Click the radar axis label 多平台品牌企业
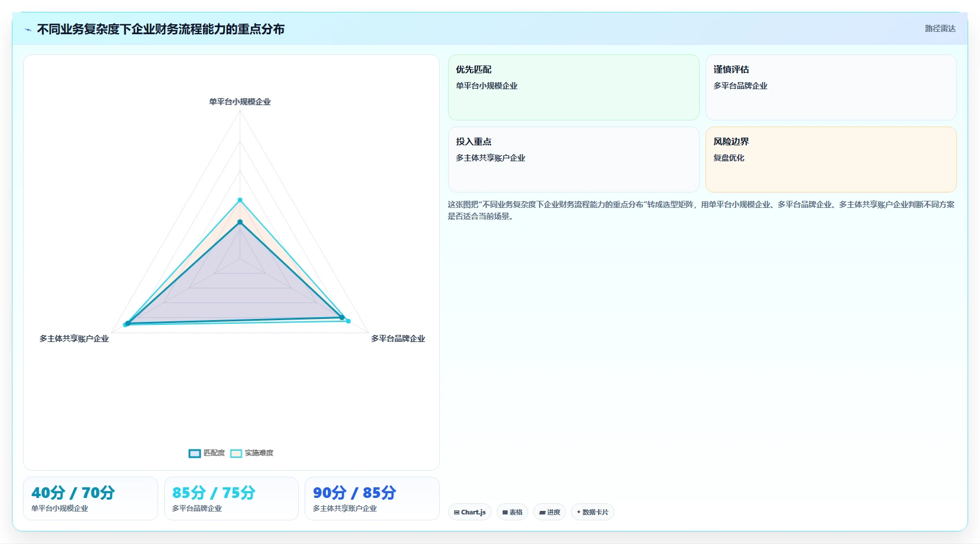Screen dimensions: 980x544 point(398,338)
